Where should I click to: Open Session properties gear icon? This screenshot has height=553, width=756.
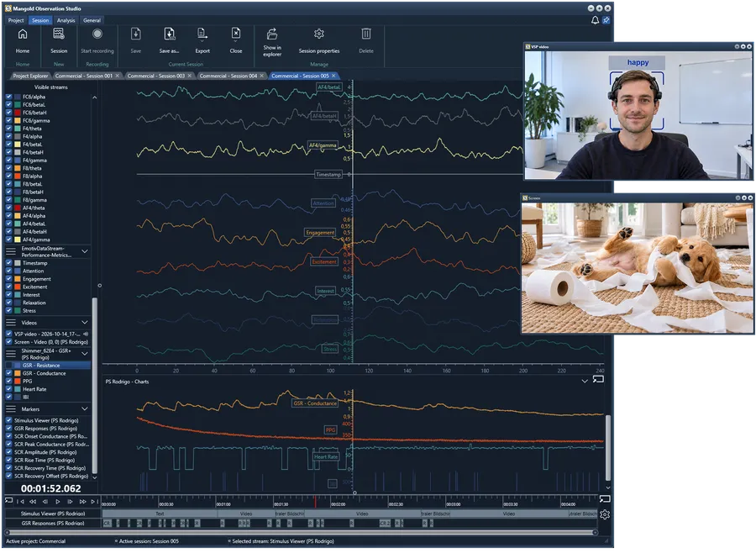(x=318, y=34)
